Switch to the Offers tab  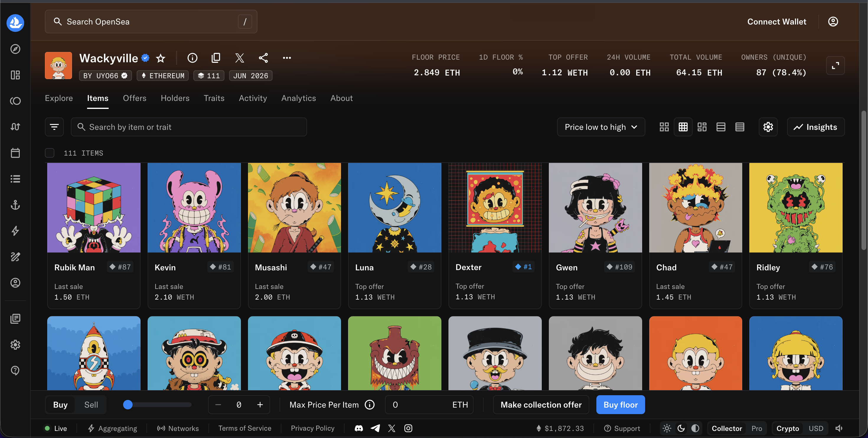(x=134, y=98)
